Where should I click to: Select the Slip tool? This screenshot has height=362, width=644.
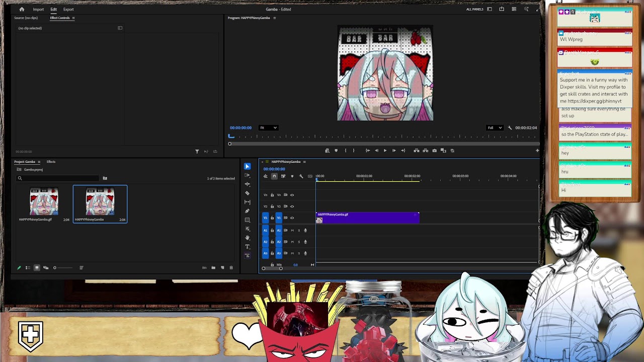pyautogui.click(x=247, y=202)
